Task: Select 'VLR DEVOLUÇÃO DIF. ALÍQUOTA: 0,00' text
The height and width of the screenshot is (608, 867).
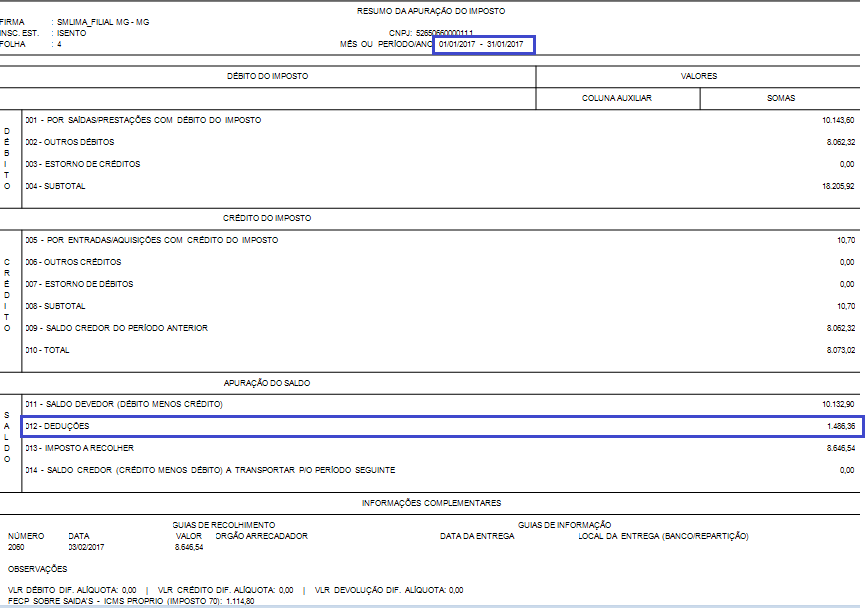Action: pos(389,590)
